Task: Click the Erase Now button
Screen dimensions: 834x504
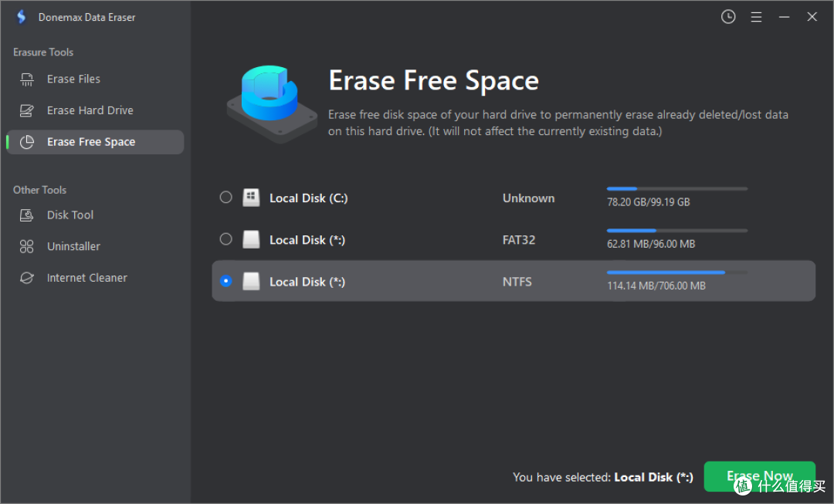Action: 760,476
